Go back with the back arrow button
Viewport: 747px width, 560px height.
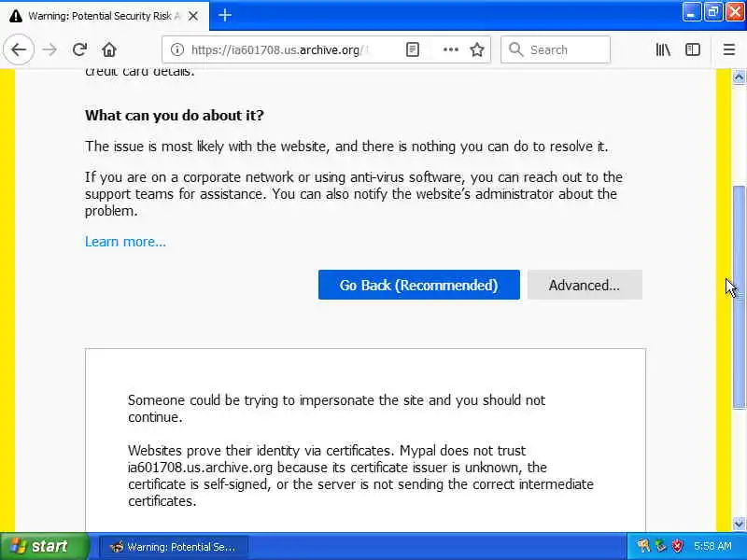pyautogui.click(x=19, y=49)
